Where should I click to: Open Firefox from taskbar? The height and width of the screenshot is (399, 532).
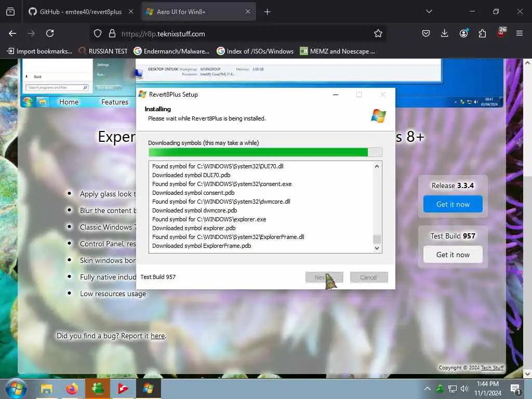(72, 389)
